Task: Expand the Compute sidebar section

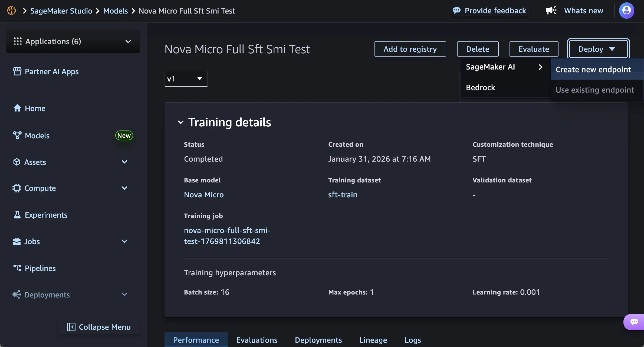Action: 124,188
